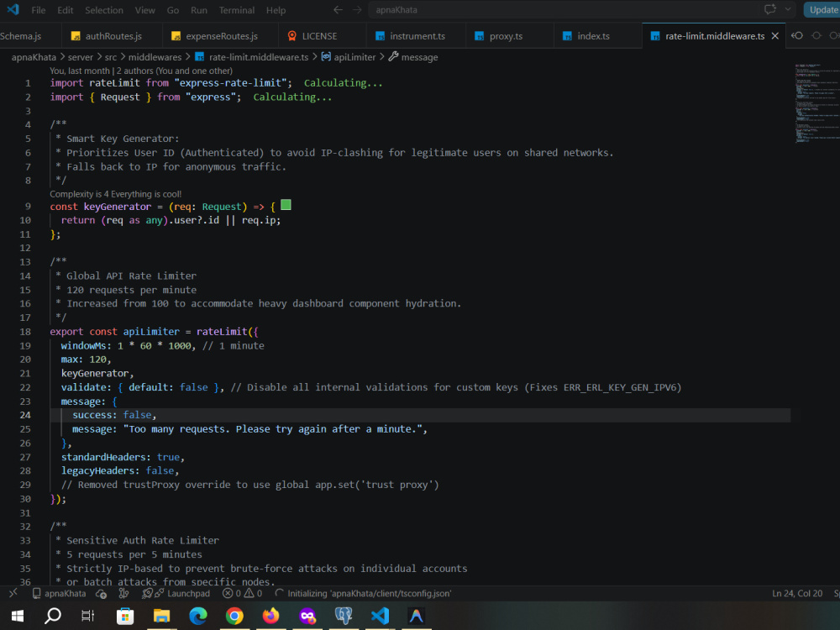
Task: Click the apnaKhata command center search box
Action: [563, 9]
